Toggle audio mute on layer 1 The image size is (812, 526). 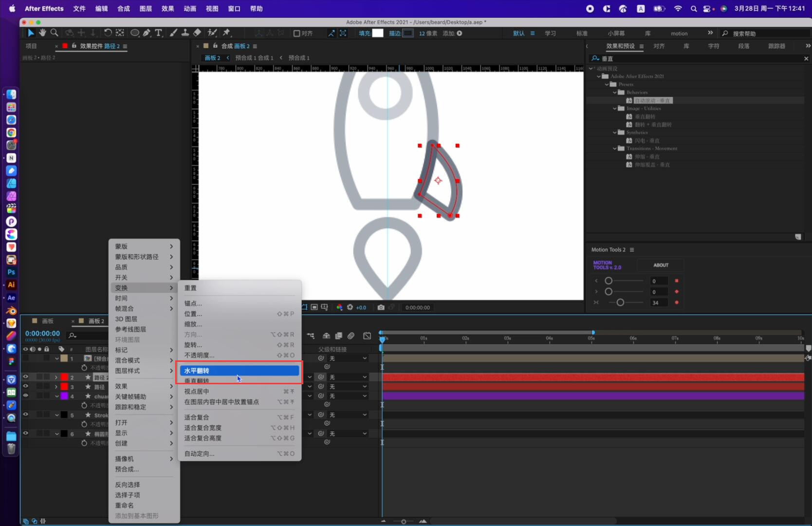click(x=33, y=358)
